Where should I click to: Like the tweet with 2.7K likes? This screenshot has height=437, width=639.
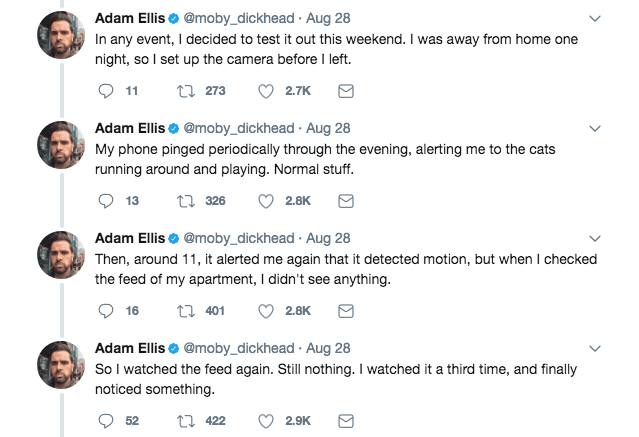(266, 91)
